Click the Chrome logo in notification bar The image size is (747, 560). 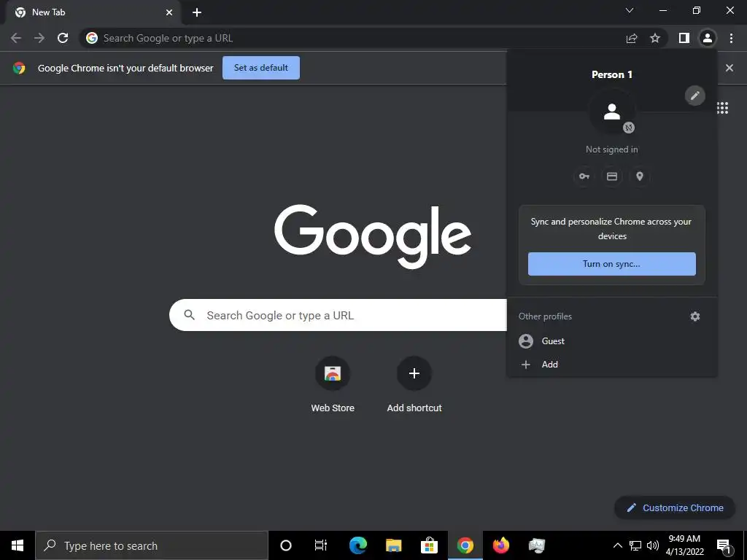19,68
